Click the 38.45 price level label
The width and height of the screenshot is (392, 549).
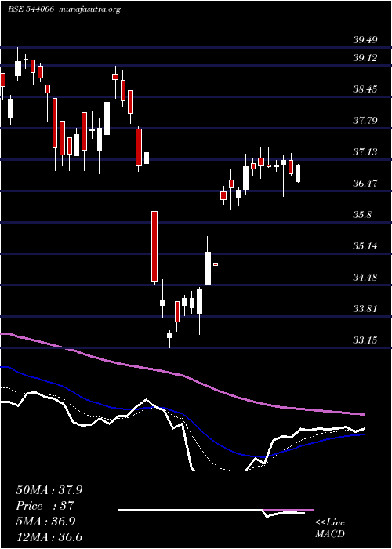pyautogui.click(x=365, y=89)
